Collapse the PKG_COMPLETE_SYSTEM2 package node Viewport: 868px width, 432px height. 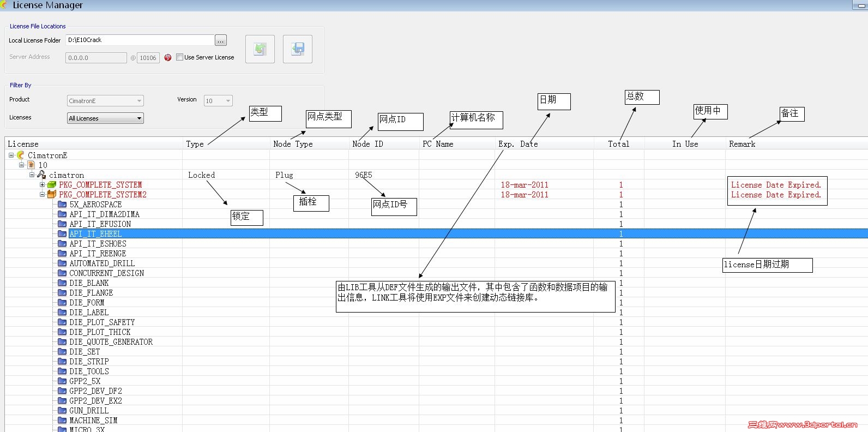tap(42, 194)
